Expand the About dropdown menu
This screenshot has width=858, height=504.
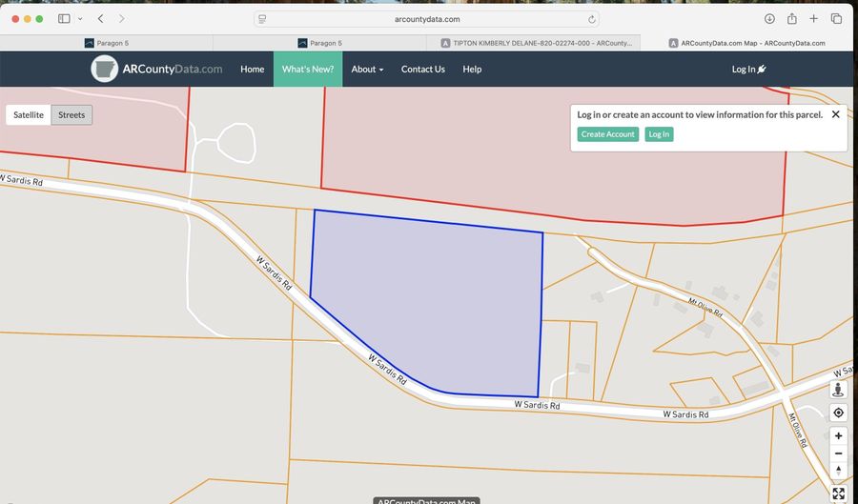coord(367,69)
